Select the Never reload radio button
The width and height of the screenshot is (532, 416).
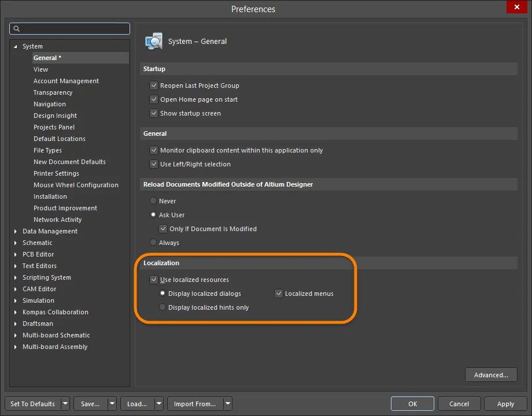pyautogui.click(x=153, y=201)
